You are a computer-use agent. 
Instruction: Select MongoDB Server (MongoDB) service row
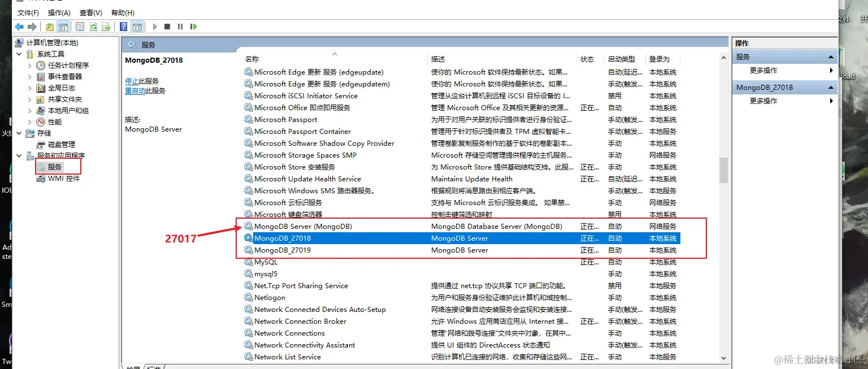pos(462,227)
